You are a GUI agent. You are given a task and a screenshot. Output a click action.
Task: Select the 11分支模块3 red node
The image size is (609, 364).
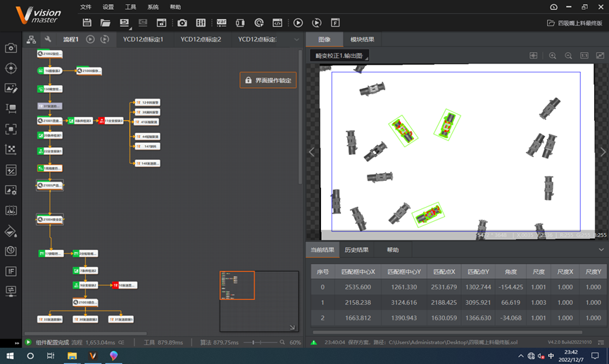pyautogui.click(x=111, y=121)
